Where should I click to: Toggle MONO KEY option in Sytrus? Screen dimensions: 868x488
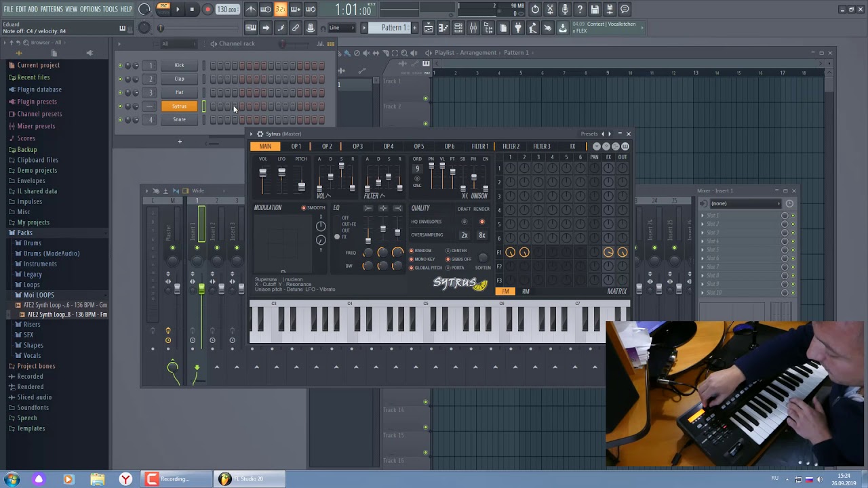(422, 259)
